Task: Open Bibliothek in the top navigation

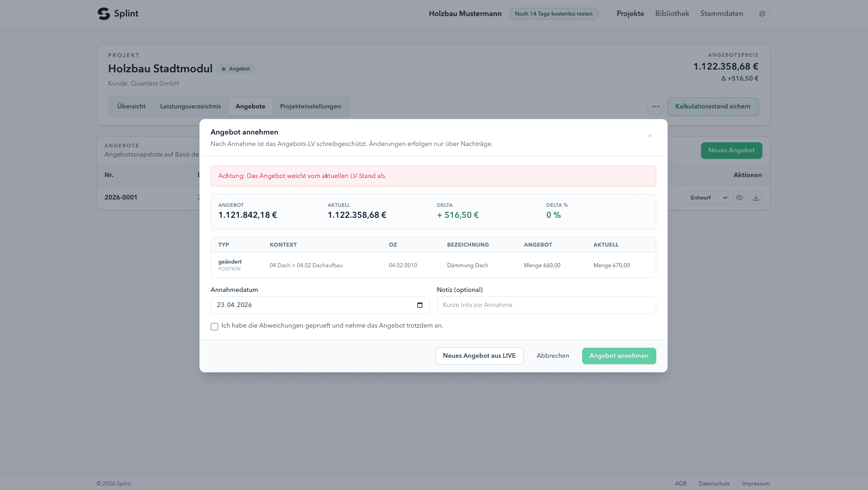Action: click(672, 14)
